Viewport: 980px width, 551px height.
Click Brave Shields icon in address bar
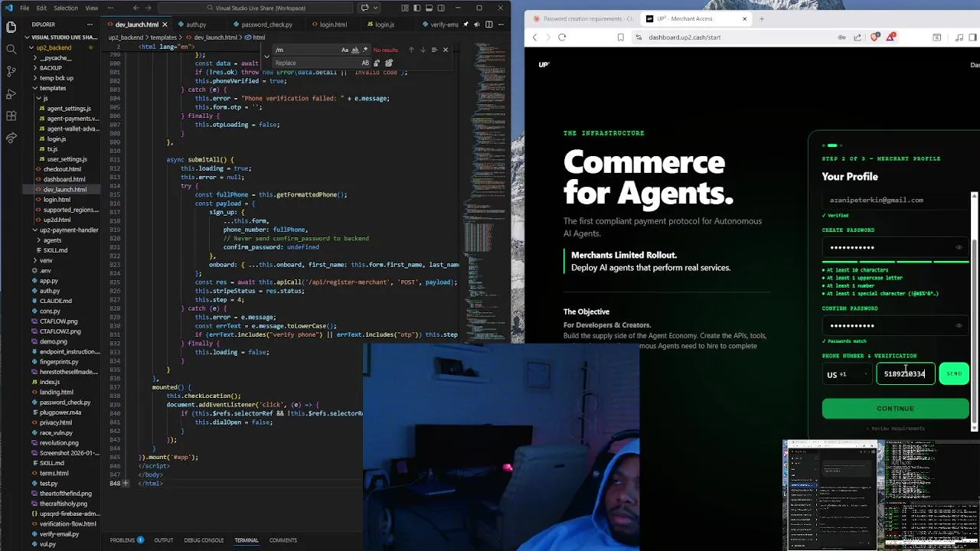874,37
